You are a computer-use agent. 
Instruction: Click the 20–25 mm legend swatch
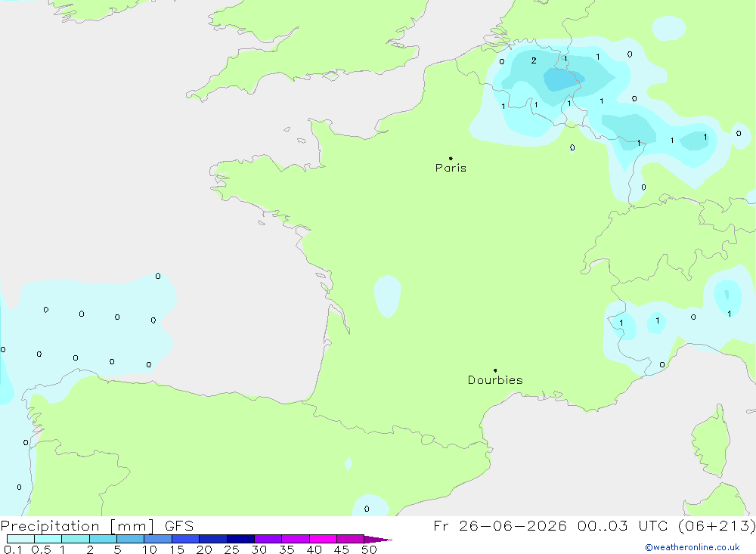[213, 539]
